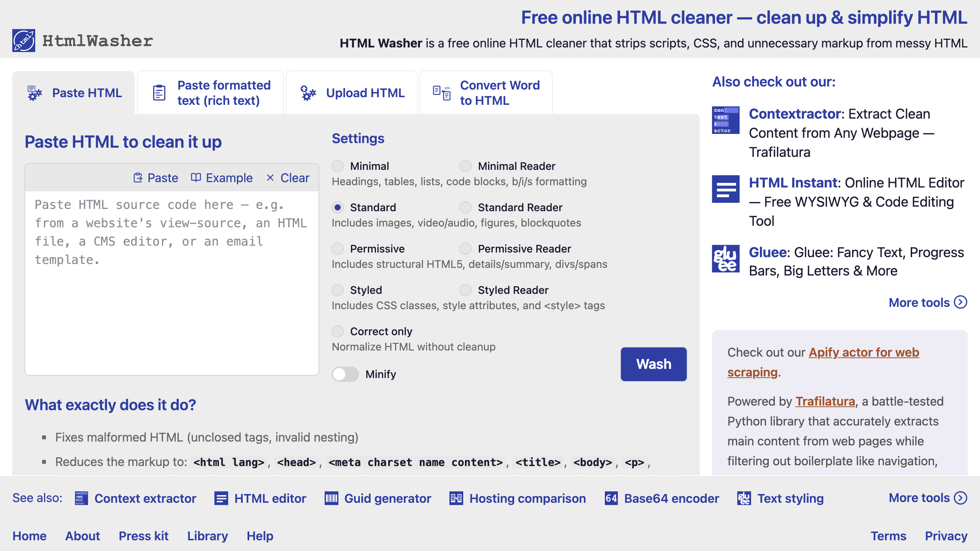Click the 'Also check out our:' heading
The width and height of the screenshot is (980, 551).
pos(774,82)
